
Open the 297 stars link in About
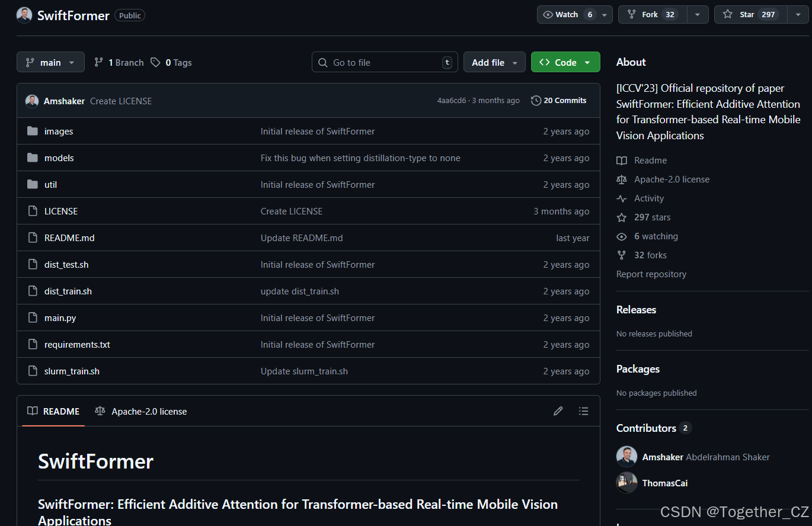(x=652, y=217)
